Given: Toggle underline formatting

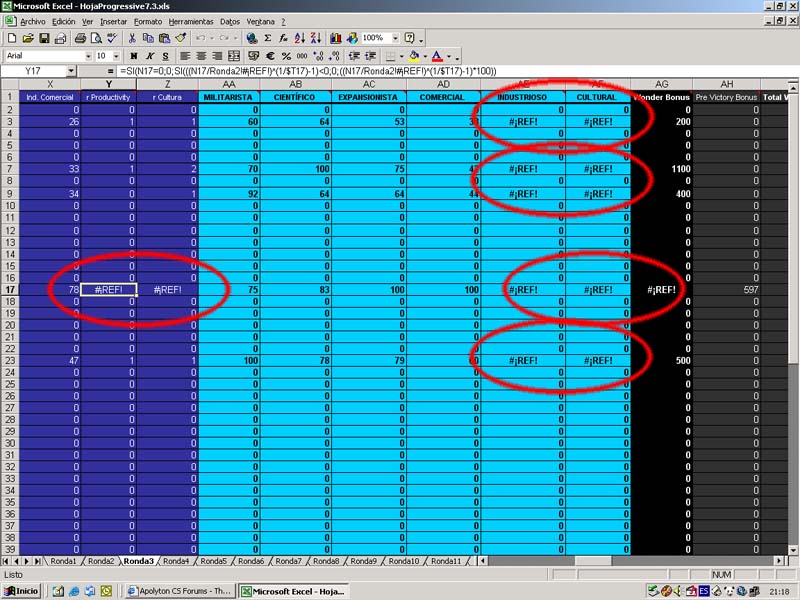Looking at the screenshot, I should [165, 56].
